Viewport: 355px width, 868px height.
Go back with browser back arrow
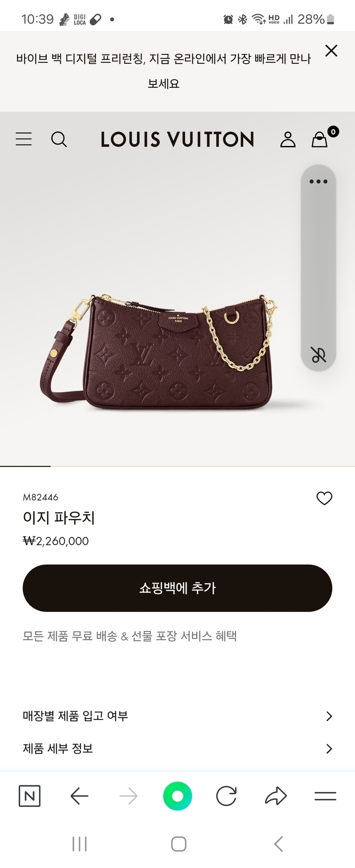(x=79, y=796)
